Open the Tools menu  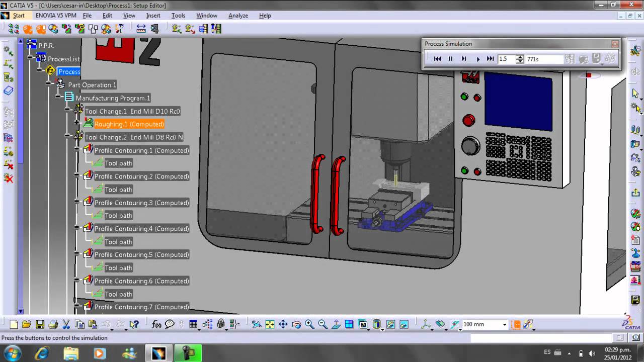(178, 16)
